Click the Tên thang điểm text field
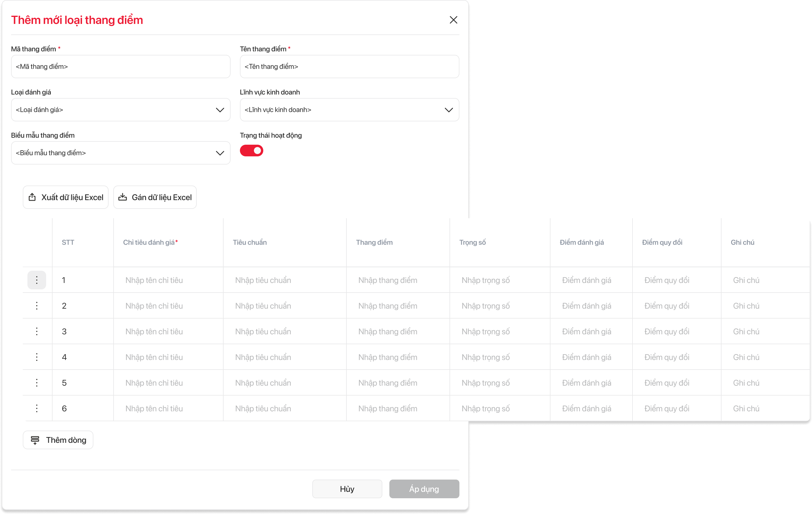 [x=349, y=67]
